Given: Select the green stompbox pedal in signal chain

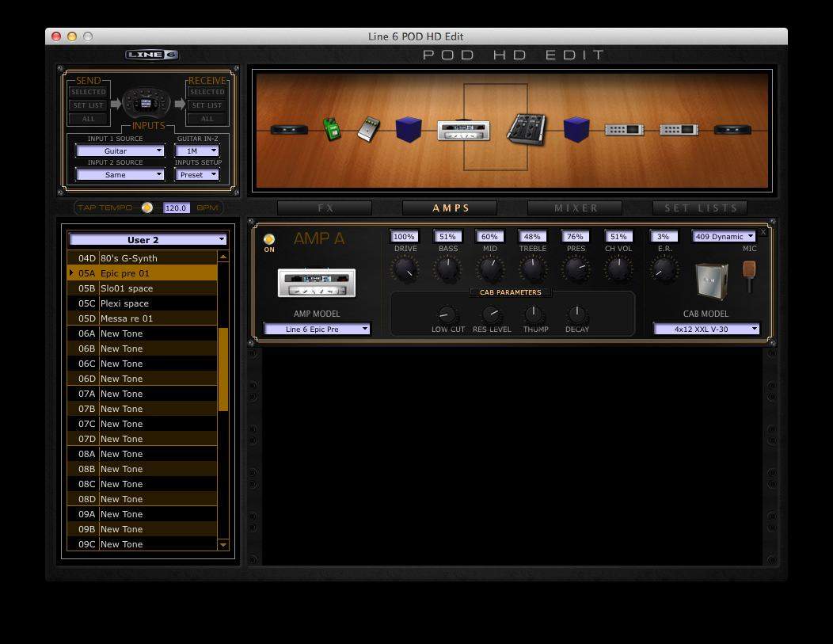Looking at the screenshot, I should pos(333,129).
